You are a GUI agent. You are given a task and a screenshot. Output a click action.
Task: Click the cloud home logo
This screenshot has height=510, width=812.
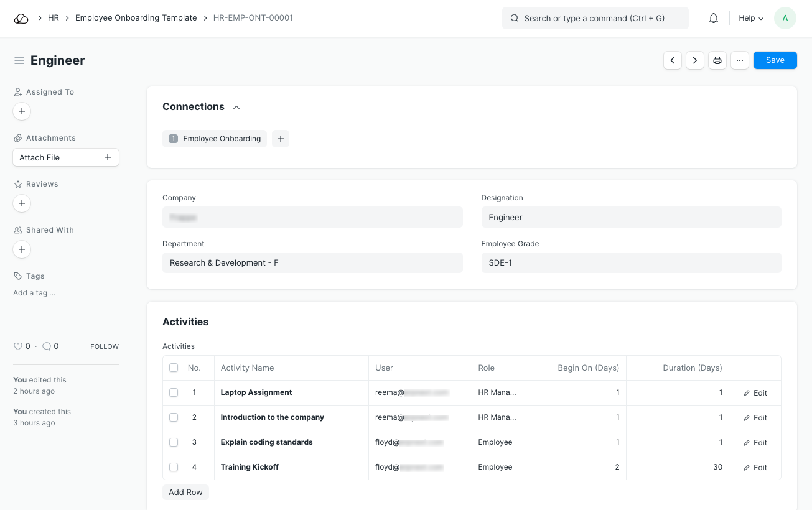(21, 18)
